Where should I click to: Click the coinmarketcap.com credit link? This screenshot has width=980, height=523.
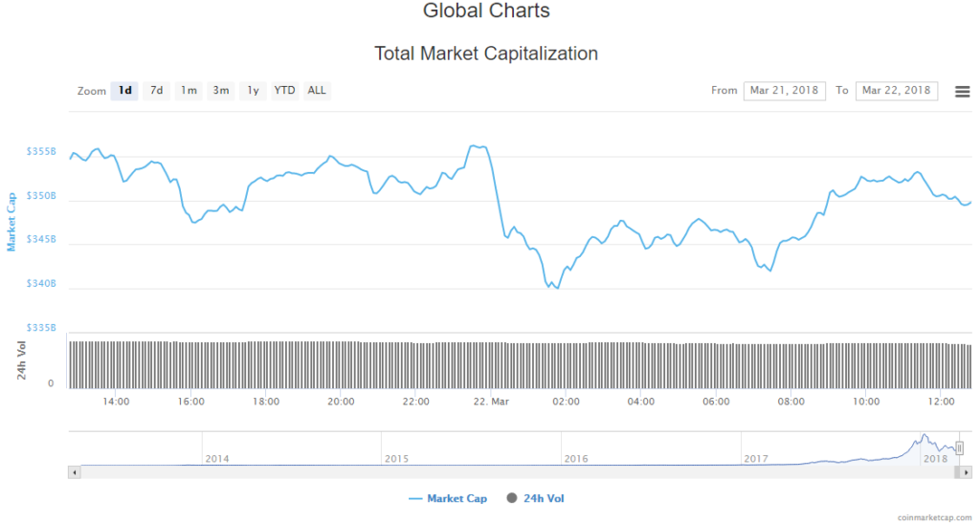click(934, 516)
